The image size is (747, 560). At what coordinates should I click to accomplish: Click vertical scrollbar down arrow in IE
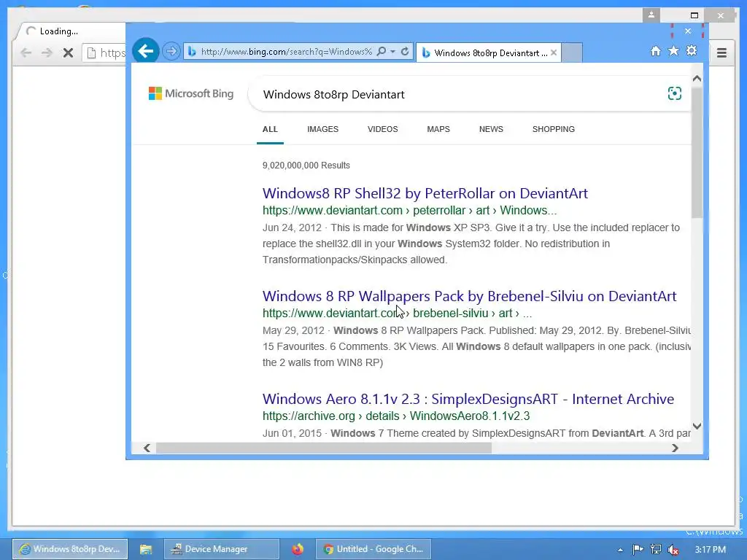pos(697,426)
